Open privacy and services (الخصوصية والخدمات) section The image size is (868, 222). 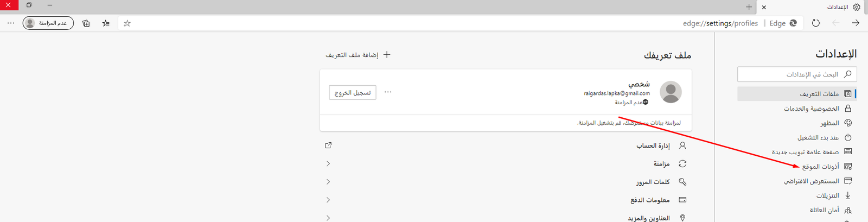(x=811, y=109)
